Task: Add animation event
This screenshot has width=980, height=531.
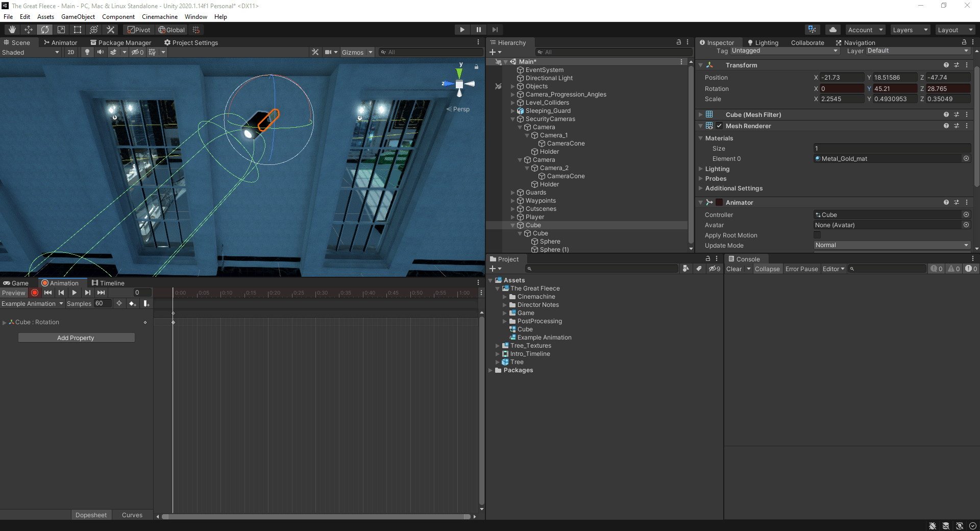Action: point(146,303)
